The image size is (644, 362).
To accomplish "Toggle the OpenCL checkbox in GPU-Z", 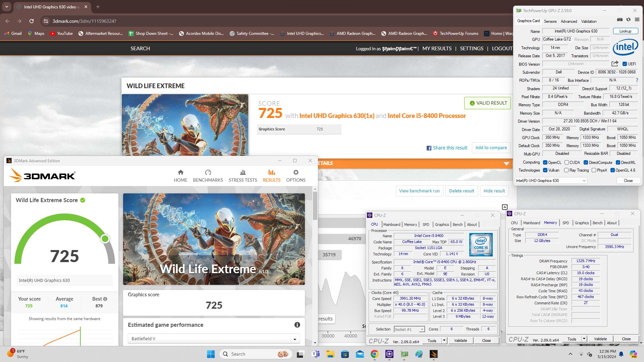I will (545, 163).
